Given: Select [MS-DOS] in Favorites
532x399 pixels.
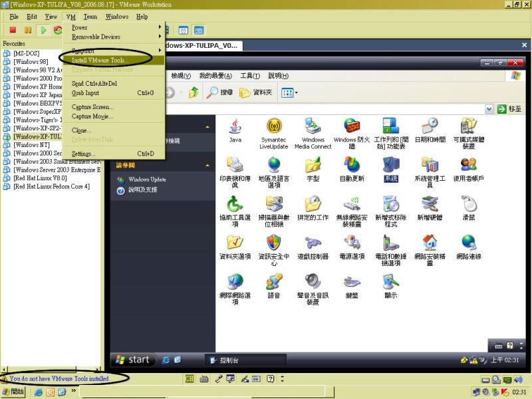Looking at the screenshot, I should click(26, 53).
